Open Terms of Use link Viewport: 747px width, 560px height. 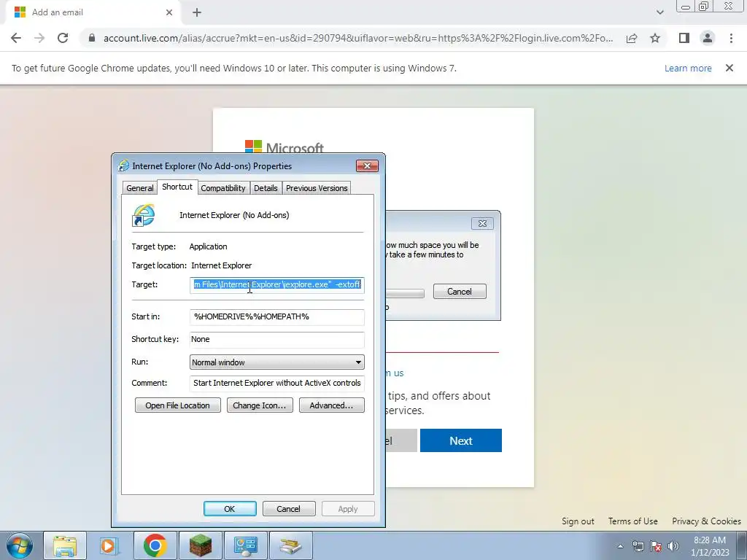pyautogui.click(x=632, y=521)
